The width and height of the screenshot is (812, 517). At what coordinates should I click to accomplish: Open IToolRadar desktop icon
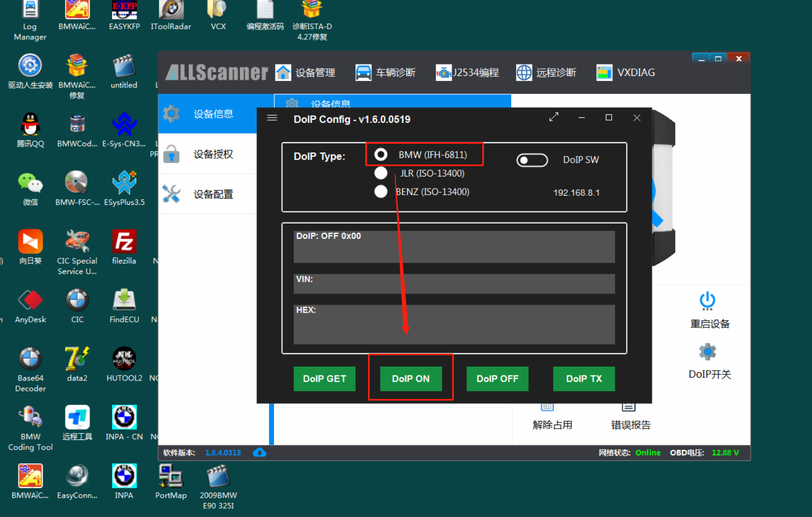[171, 15]
